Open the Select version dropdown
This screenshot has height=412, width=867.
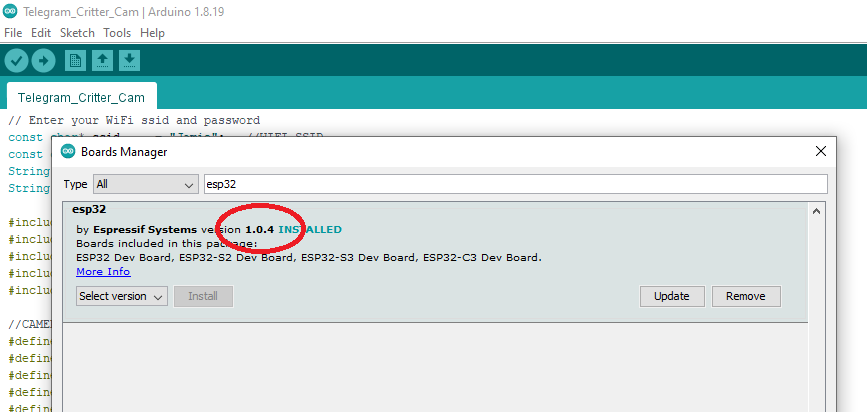coord(122,296)
